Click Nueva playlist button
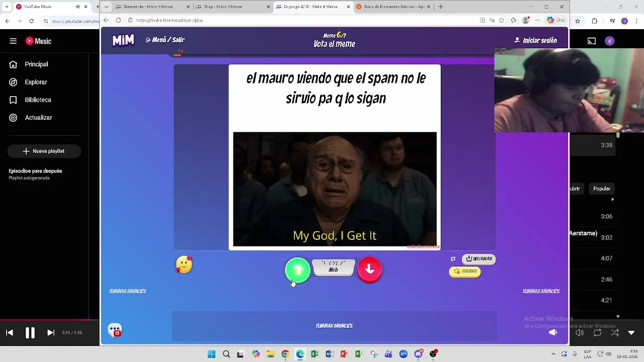 pyautogui.click(x=44, y=151)
